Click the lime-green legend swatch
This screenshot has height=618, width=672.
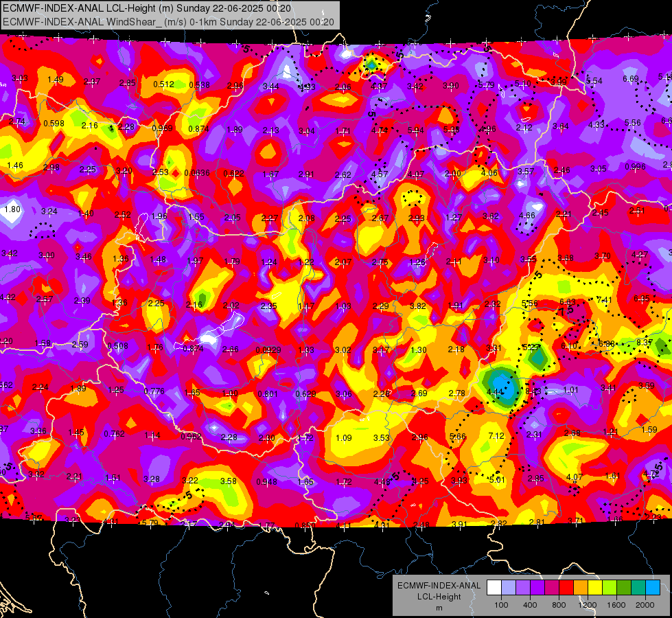tap(609, 588)
